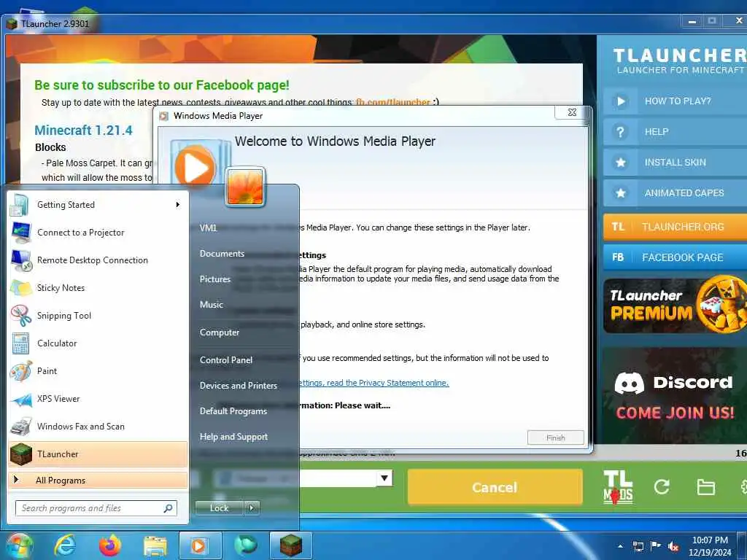Open Connect to a Projector

coord(98,233)
